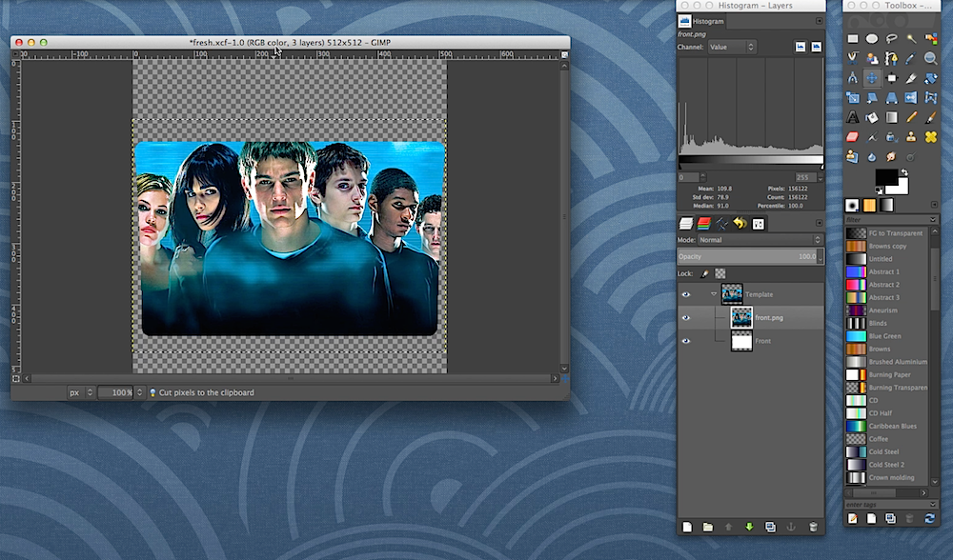Switch histogram to linear view
The width and height of the screenshot is (953, 560).
click(801, 47)
